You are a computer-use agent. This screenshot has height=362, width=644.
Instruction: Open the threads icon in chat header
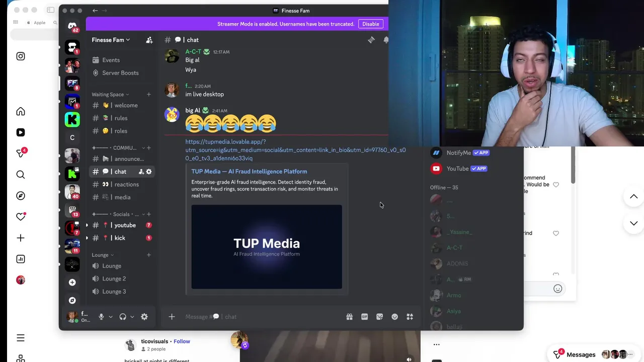[371, 40]
